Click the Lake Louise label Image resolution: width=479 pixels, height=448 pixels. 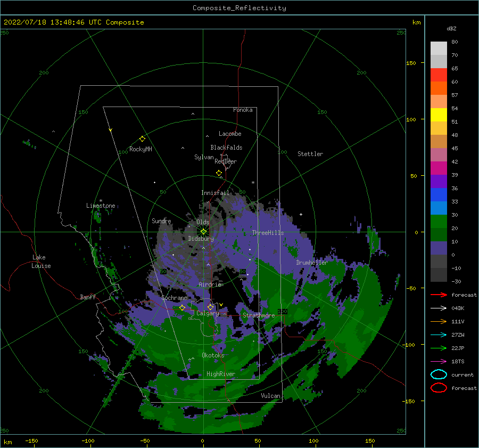(x=41, y=262)
